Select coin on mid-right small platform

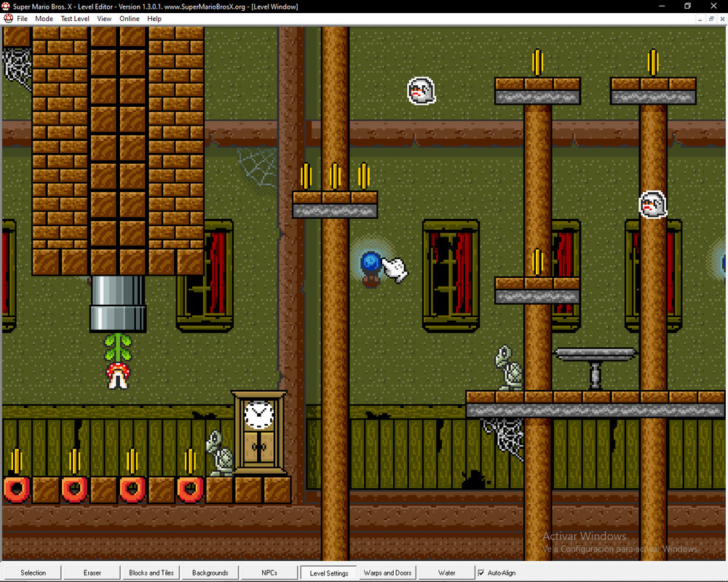(x=537, y=262)
